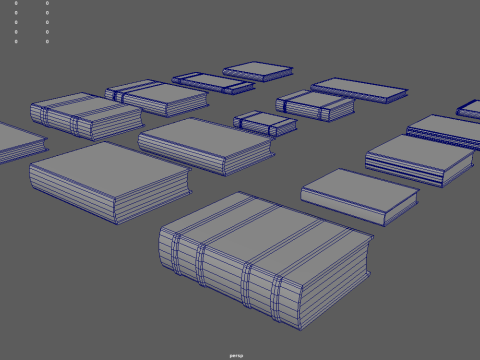480x360 pixels.
Task: Select the farthest small book at the back center
Action: (258, 71)
